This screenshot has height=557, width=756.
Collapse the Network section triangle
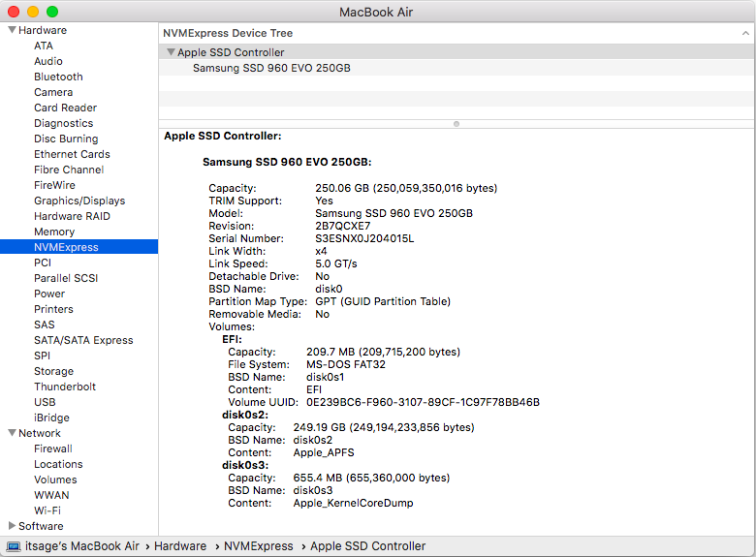(13, 433)
